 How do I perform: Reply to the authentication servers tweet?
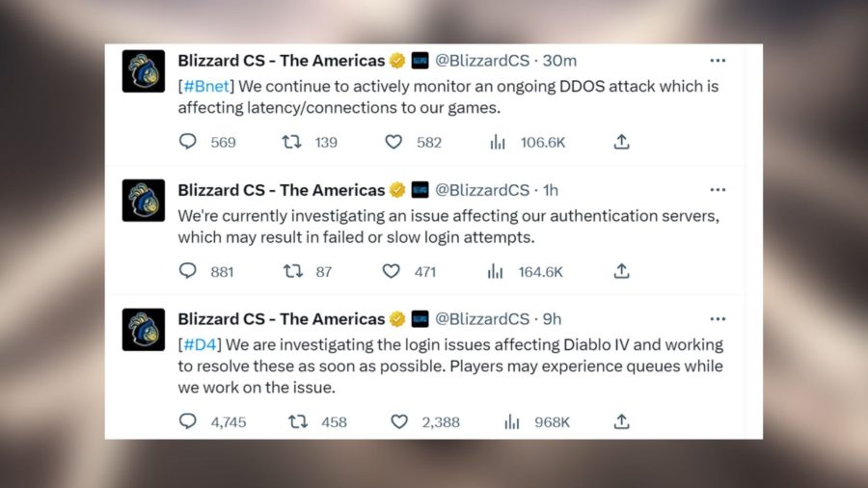click(x=188, y=271)
